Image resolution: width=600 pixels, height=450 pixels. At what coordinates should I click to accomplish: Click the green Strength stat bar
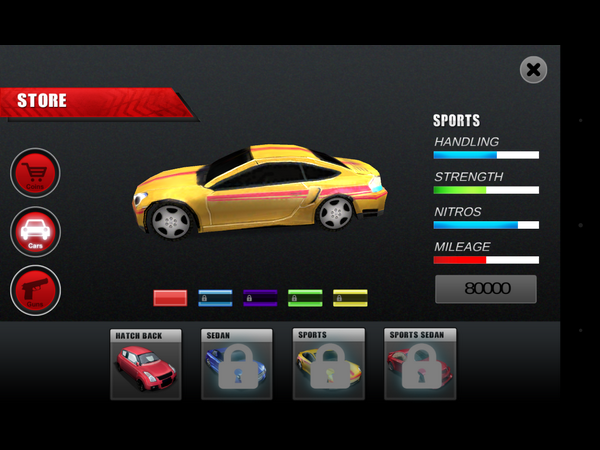pyautogui.click(x=486, y=190)
